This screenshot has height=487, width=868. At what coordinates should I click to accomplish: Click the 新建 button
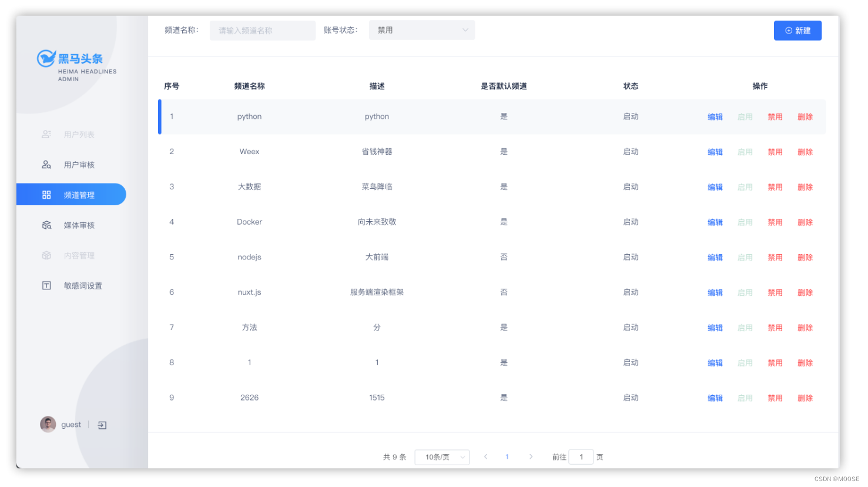tap(797, 31)
